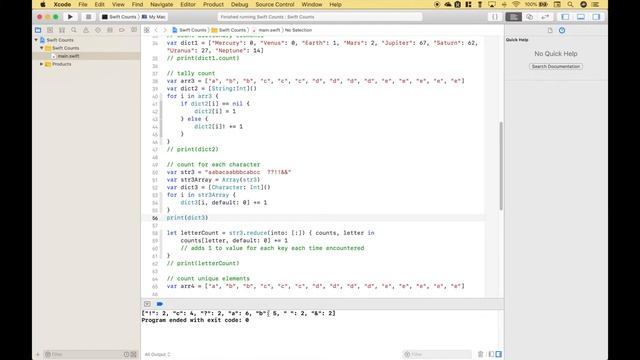This screenshot has height=360, width=640.
Task: Stop the running program
Action: click(88, 17)
